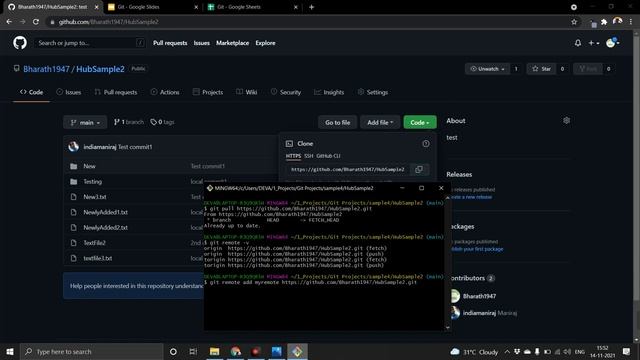Open indiamaniraj contributor profile
The width and height of the screenshot is (640, 360).
point(479,313)
